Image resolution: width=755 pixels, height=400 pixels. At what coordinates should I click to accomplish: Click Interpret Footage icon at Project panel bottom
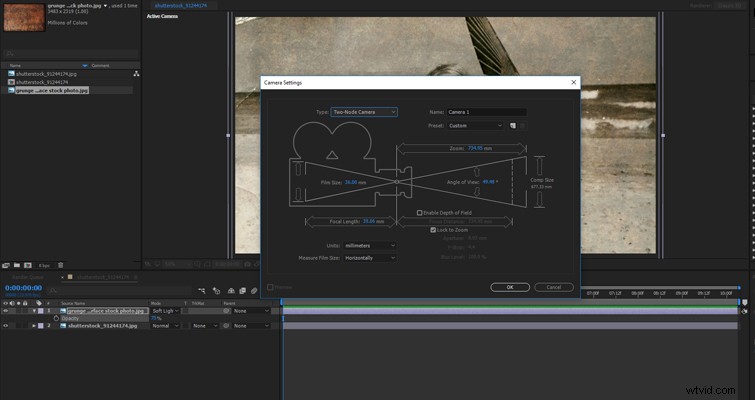click(x=6, y=265)
